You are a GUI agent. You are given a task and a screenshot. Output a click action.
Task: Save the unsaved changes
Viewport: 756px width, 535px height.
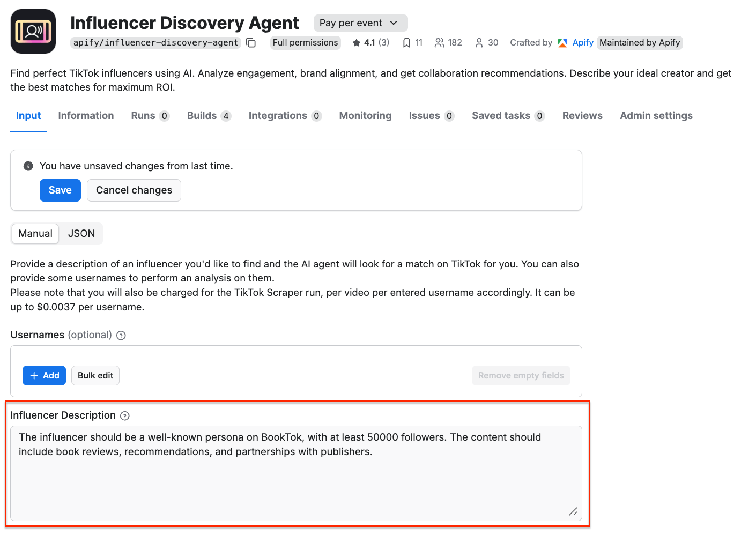(60, 190)
